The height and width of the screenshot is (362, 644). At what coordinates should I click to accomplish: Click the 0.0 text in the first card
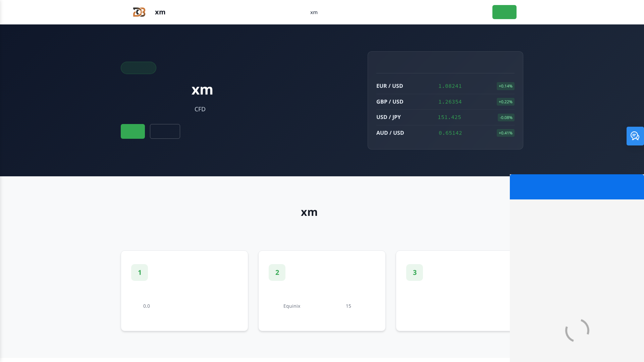pyautogui.click(x=147, y=306)
